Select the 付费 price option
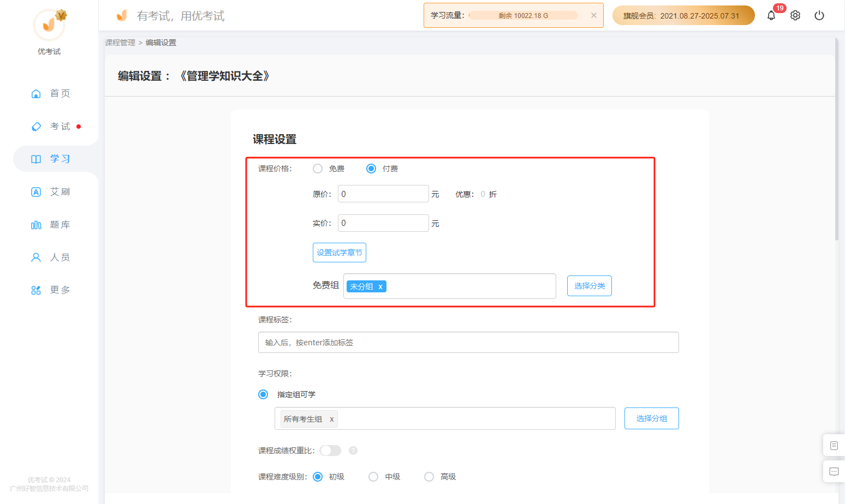845x504 pixels. tap(371, 169)
